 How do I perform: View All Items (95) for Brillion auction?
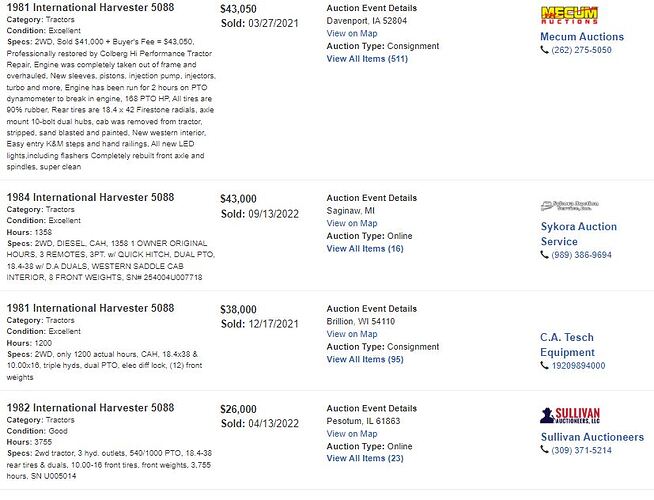[x=365, y=359]
